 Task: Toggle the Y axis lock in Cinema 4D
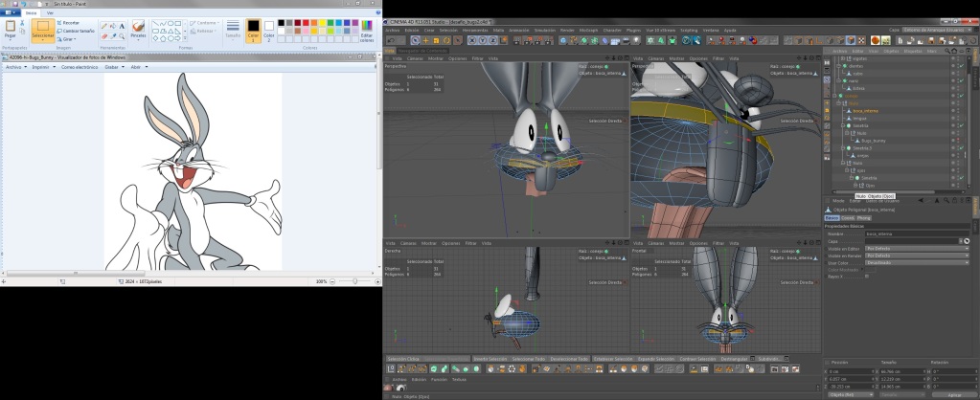tap(483, 40)
